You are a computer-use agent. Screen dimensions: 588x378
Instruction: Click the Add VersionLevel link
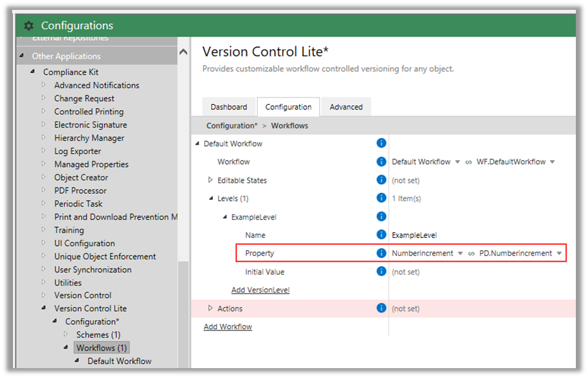260,290
